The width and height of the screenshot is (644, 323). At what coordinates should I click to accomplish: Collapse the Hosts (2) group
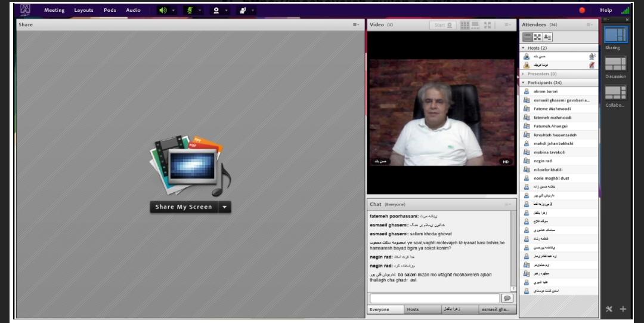click(524, 48)
